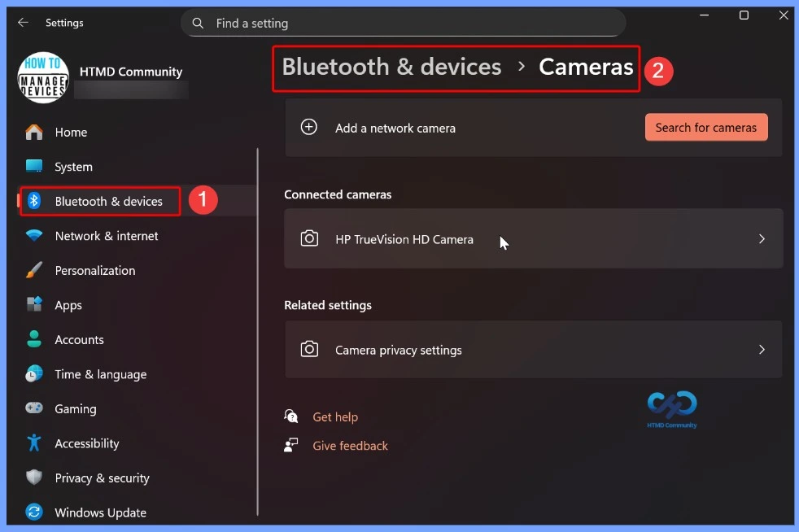799x532 pixels.
Task: Open Personalization paintbrush icon
Action: coord(34,270)
